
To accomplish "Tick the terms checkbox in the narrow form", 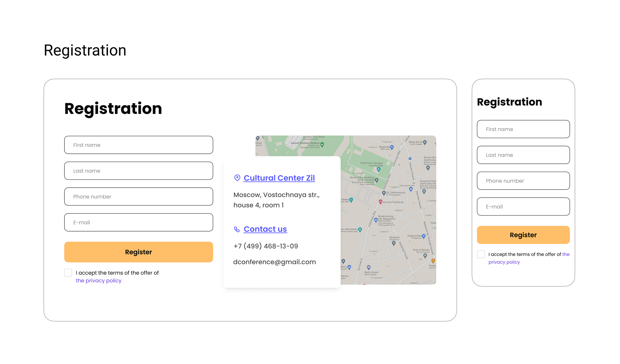I will pos(481,254).
